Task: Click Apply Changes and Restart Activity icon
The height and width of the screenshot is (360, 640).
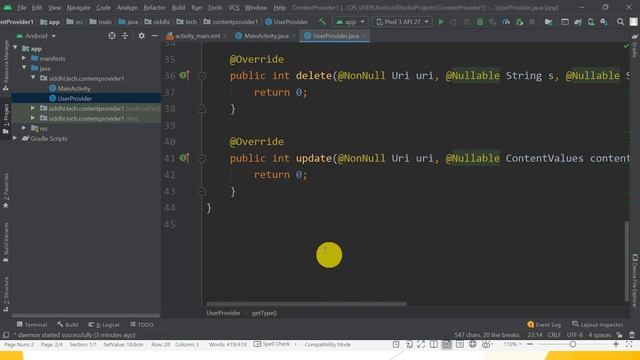Action: click(454, 22)
